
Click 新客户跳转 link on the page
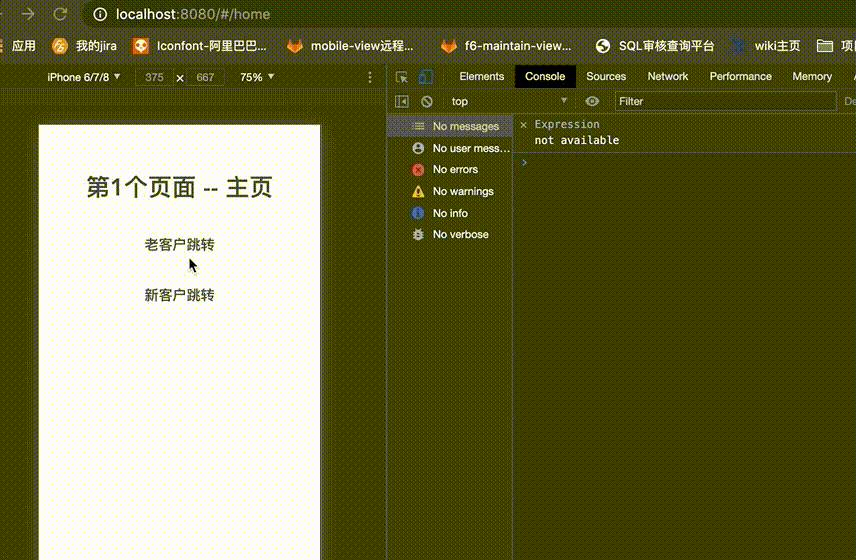179,295
